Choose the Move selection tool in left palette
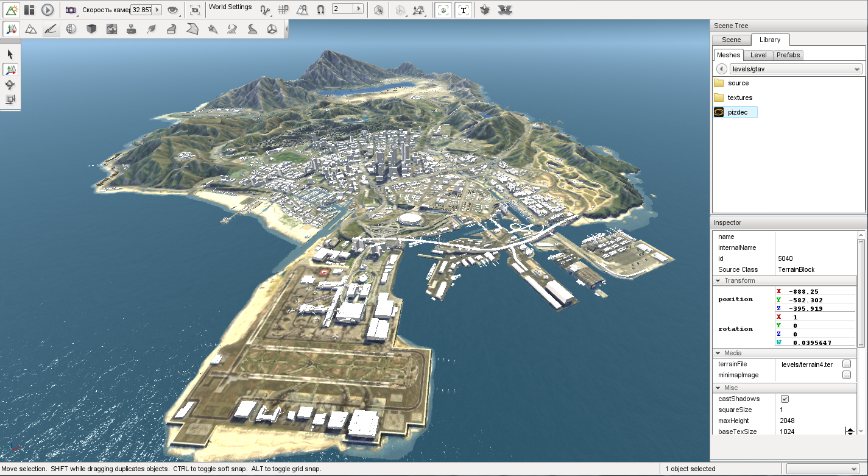 click(10, 69)
